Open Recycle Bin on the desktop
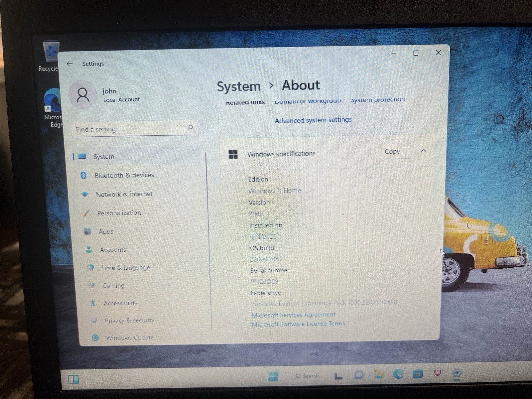This screenshot has height=399, width=532. pyautogui.click(x=50, y=56)
